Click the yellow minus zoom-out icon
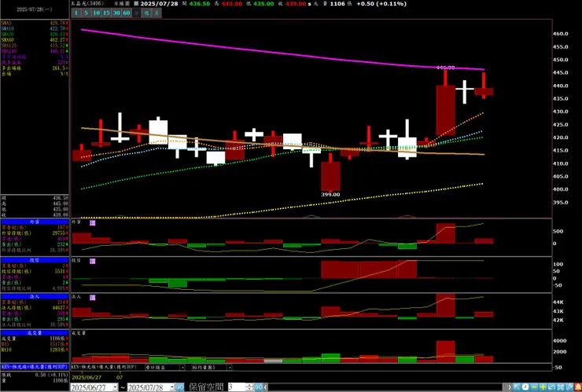 click(x=534, y=387)
